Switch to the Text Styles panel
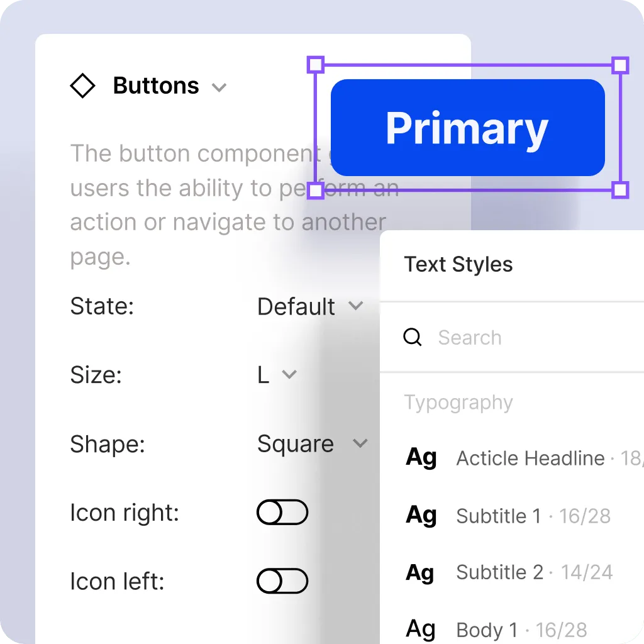Viewport: 644px width, 644px height. [x=458, y=264]
